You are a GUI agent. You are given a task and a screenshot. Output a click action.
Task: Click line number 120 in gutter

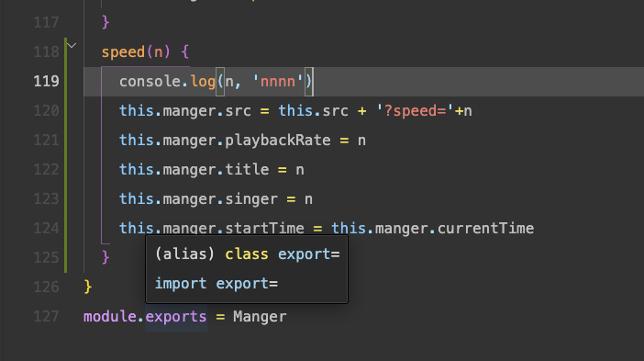46,110
